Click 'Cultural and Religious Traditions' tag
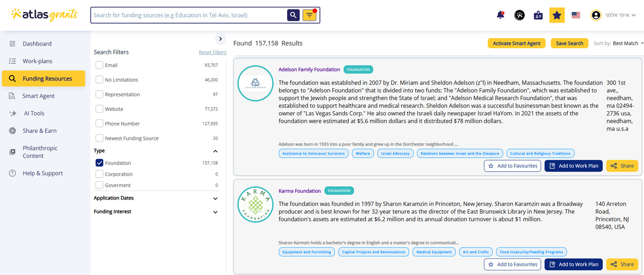This screenshot has width=644, height=275. (x=540, y=154)
